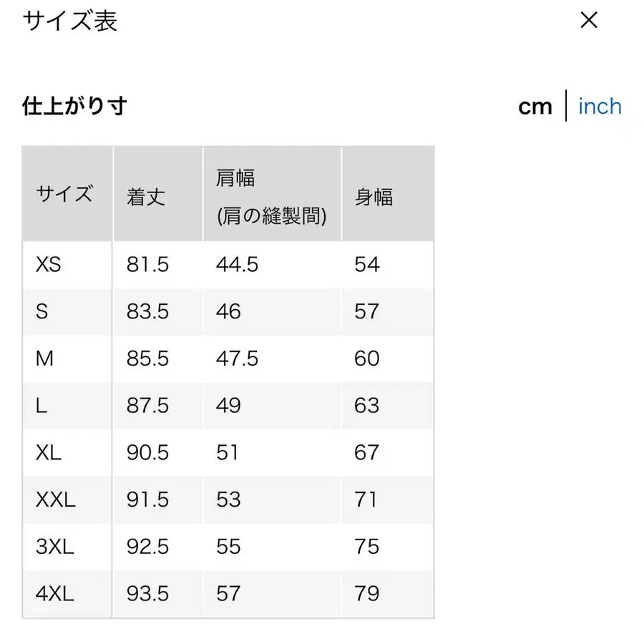Close the サイズ表 size chart modal

[x=588, y=21]
